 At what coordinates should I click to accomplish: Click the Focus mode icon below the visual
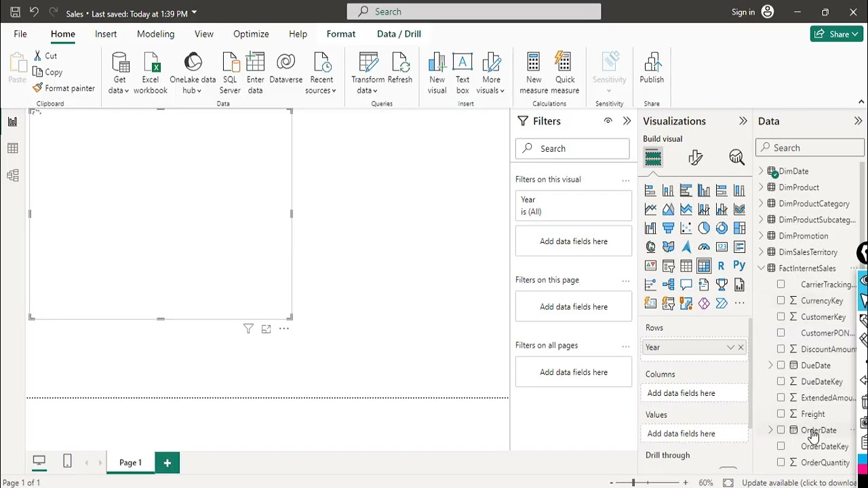click(266, 329)
